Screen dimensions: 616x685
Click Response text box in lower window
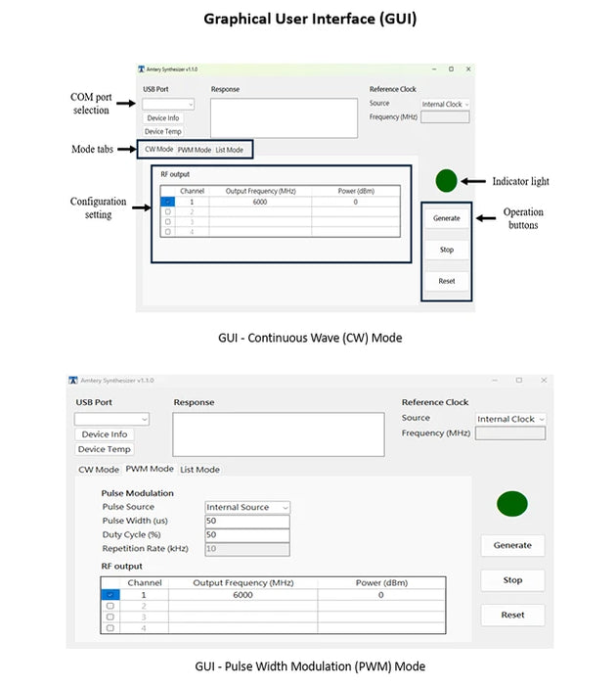[x=279, y=434]
